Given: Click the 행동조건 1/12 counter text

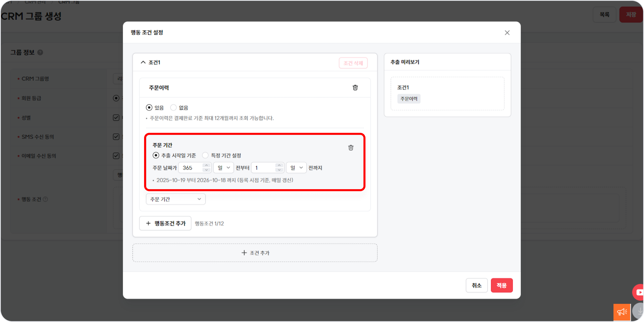Looking at the screenshot, I should [x=209, y=224].
